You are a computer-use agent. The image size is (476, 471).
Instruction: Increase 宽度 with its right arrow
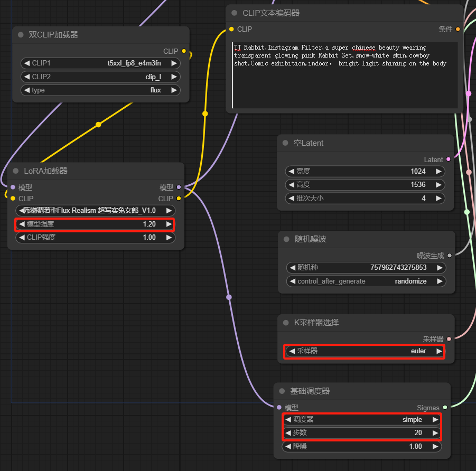pyautogui.click(x=438, y=171)
